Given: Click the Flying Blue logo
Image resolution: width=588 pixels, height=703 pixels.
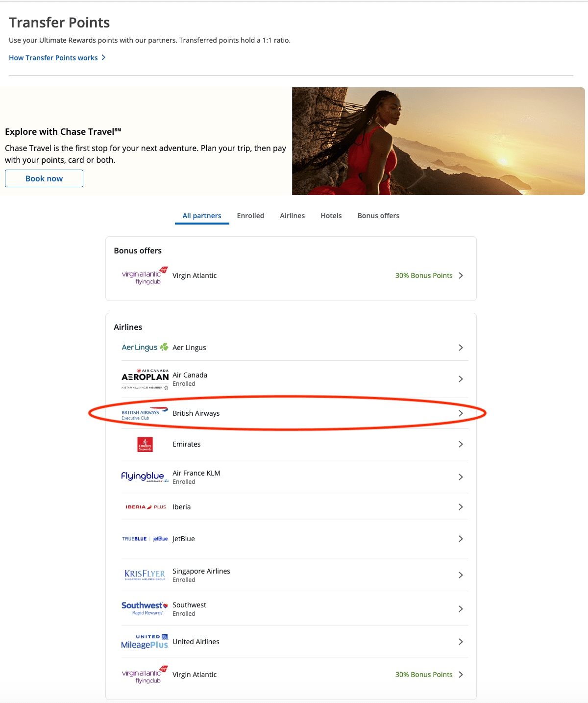Looking at the screenshot, I should pyautogui.click(x=145, y=477).
